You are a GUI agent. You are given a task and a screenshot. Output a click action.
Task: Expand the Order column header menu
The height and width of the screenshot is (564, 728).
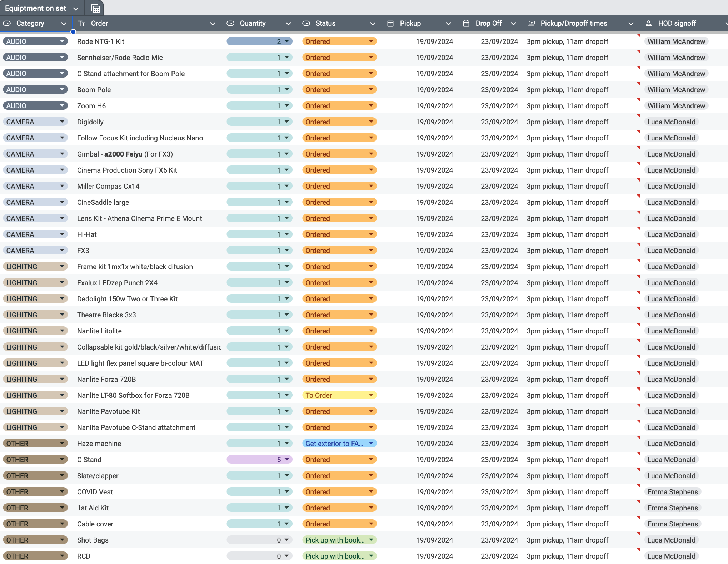point(213,24)
